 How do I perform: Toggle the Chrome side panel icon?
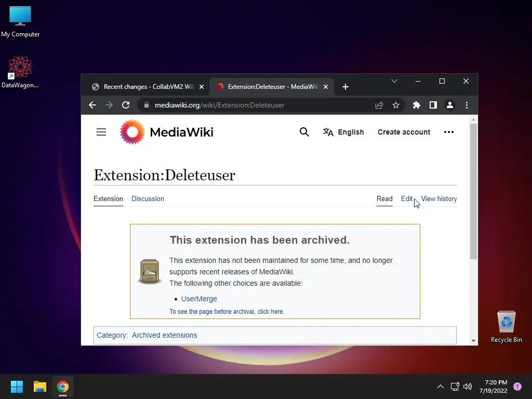coord(433,105)
